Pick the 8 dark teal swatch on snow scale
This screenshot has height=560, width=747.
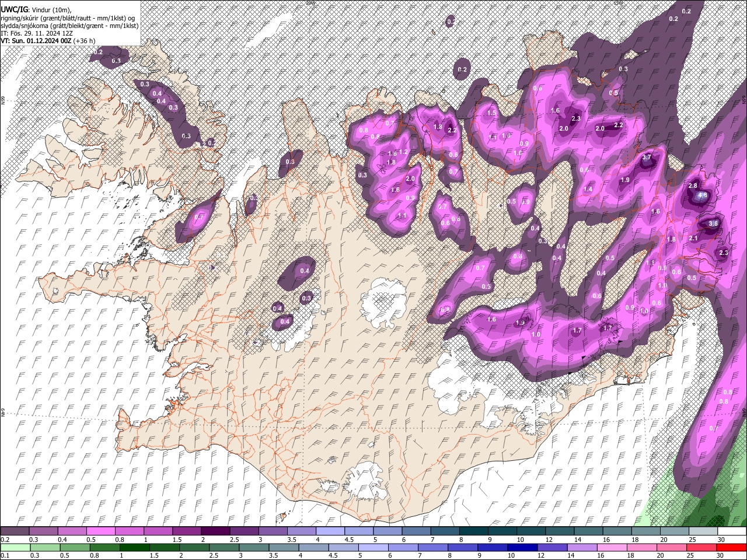pos(473,531)
